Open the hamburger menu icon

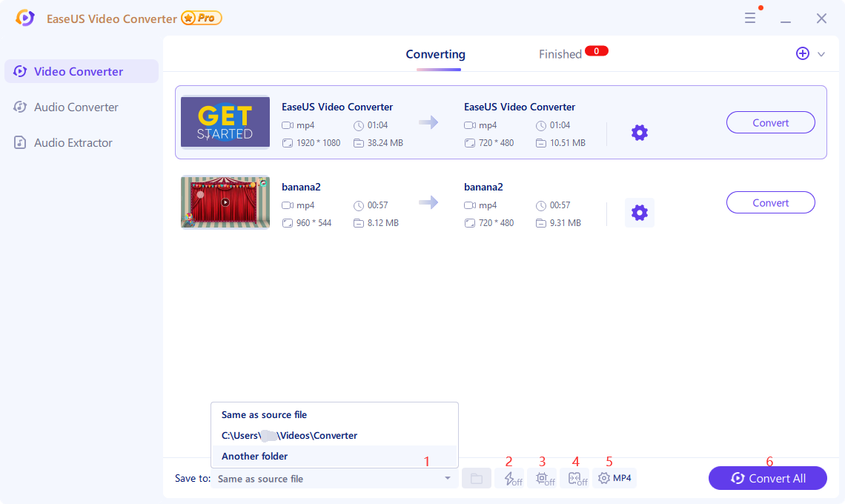tap(749, 19)
